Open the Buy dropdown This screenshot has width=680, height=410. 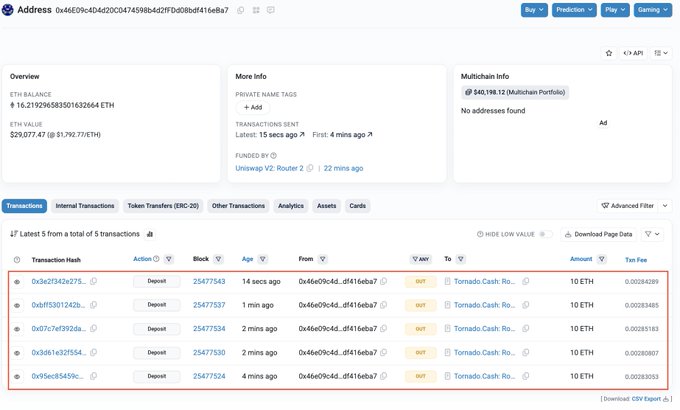534,10
